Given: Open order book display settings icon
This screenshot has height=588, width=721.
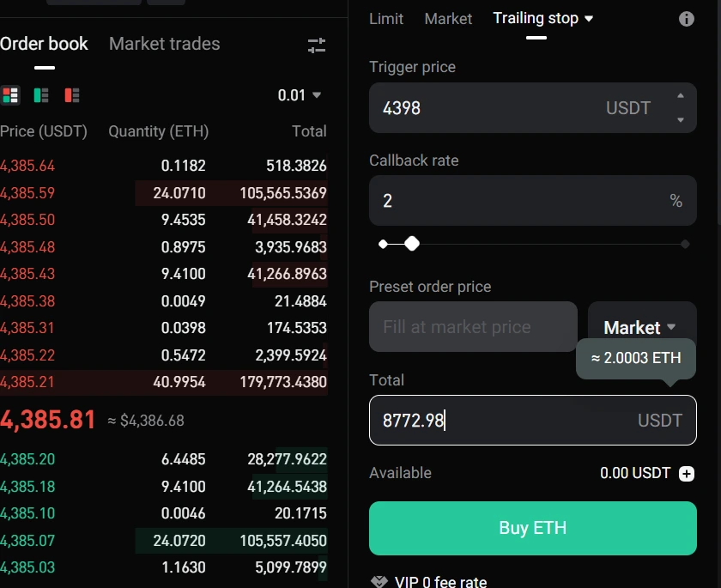Looking at the screenshot, I should (317, 45).
